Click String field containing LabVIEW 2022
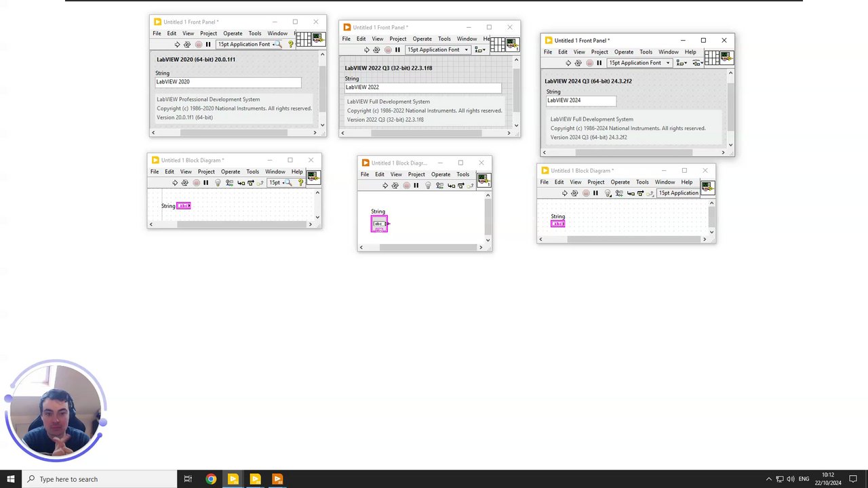 tap(423, 87)
